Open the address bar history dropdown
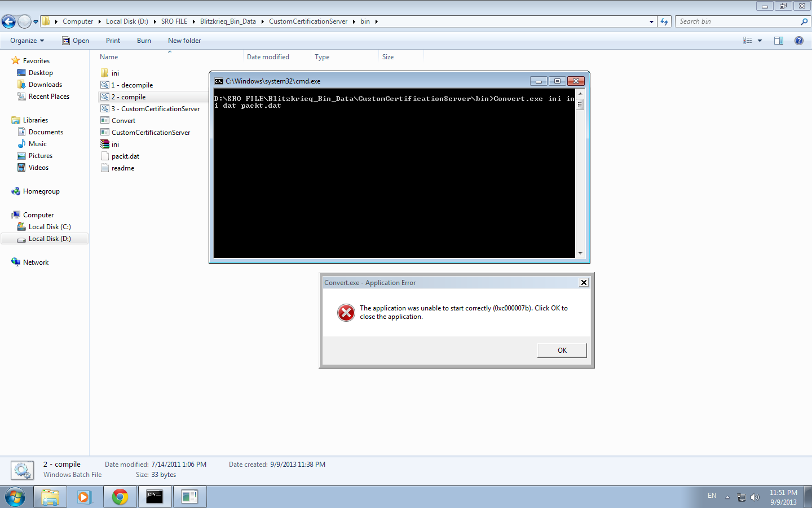The height and width of the screenshot is (508, 812). [x=651, y=21]
